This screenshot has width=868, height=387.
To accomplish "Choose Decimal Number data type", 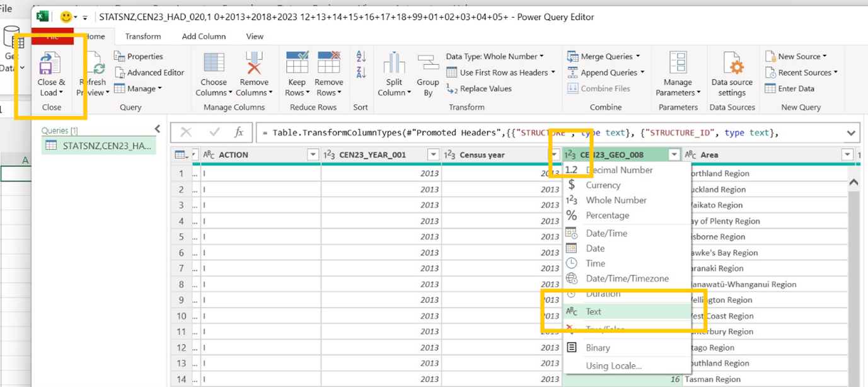I will pos(619,170).
